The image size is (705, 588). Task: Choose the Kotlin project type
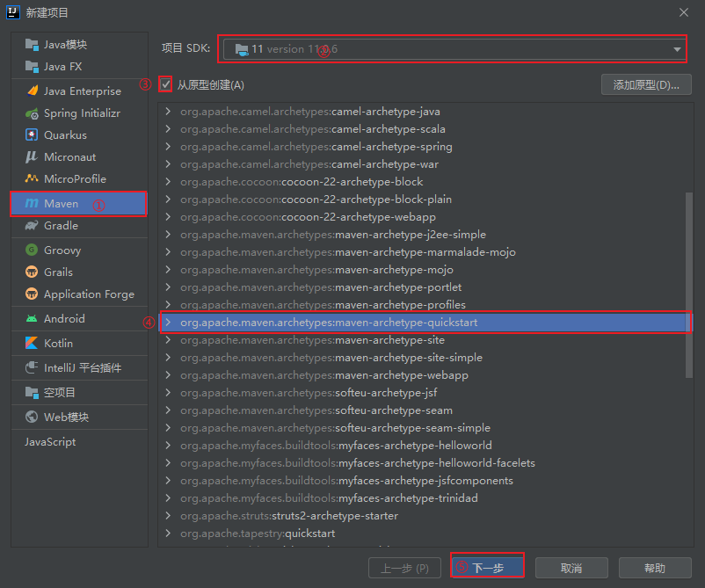(80, 343)
